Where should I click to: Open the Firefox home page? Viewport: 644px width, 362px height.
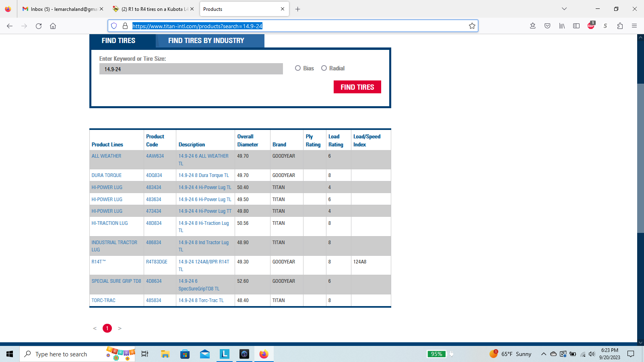53,26
